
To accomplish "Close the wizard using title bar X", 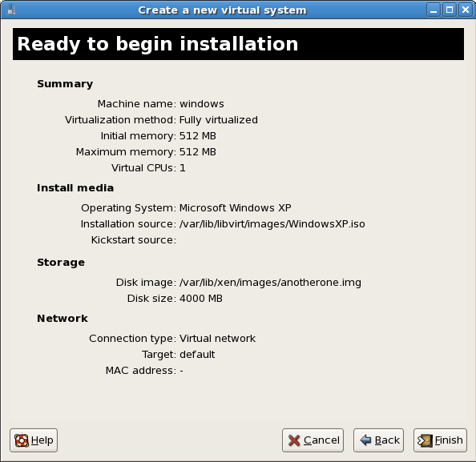I will [x=466, y=10].
